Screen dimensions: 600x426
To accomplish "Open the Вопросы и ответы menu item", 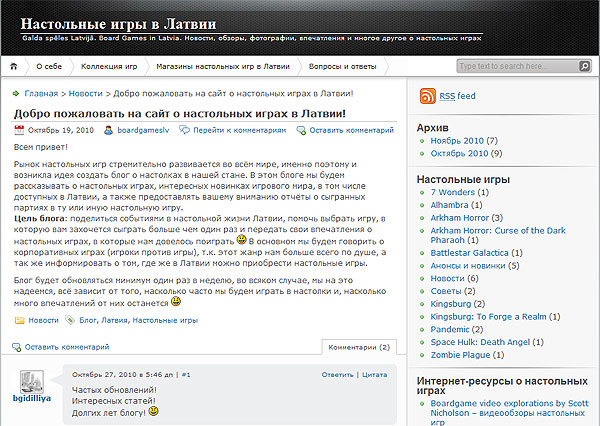I will (342, 66).
